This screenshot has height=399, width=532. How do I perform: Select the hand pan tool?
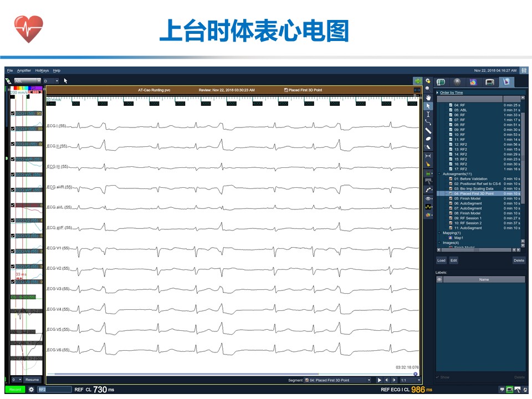[428, 98]
